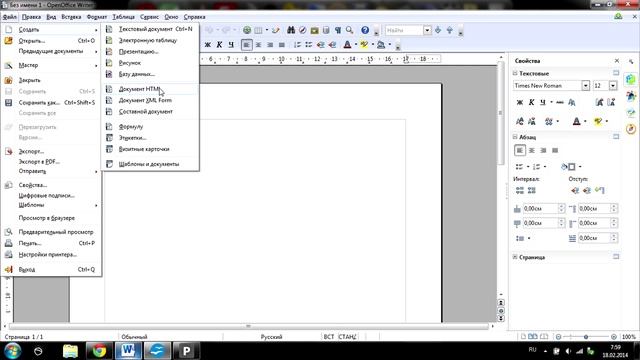Image resolution: width=640 pixels, height=360 pixels.
Task: Open the font name dropdown in sidebar
Action: tap(585, 86)
